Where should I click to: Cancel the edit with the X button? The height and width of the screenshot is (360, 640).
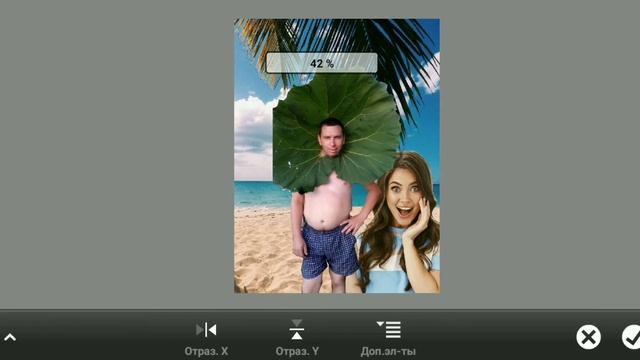click(x=588, y=337)
